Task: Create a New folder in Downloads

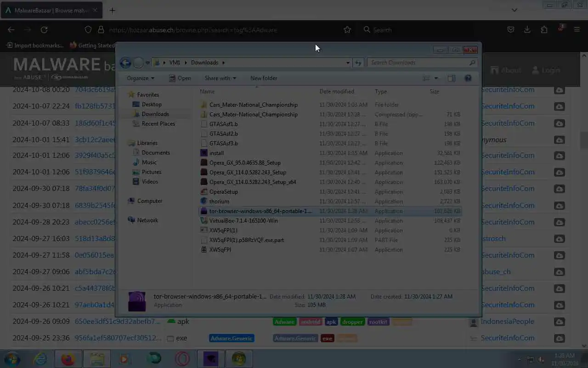Action: coord(264,78)
